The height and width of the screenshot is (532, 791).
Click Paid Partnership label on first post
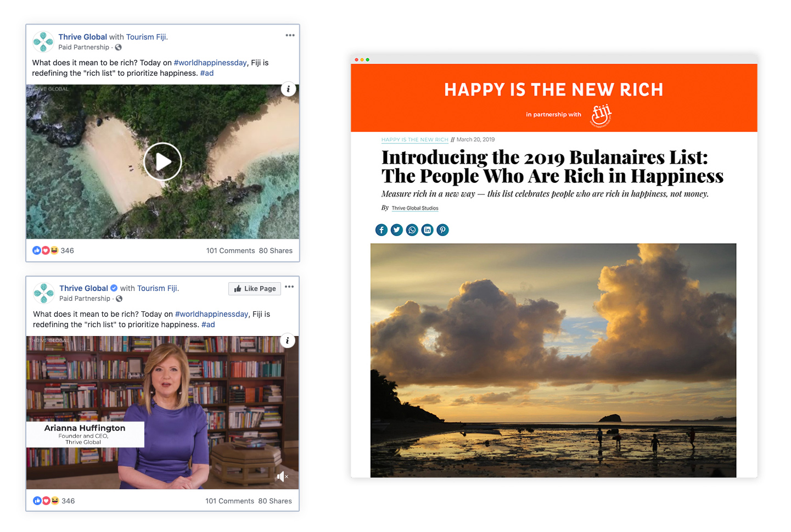point(83,47)
